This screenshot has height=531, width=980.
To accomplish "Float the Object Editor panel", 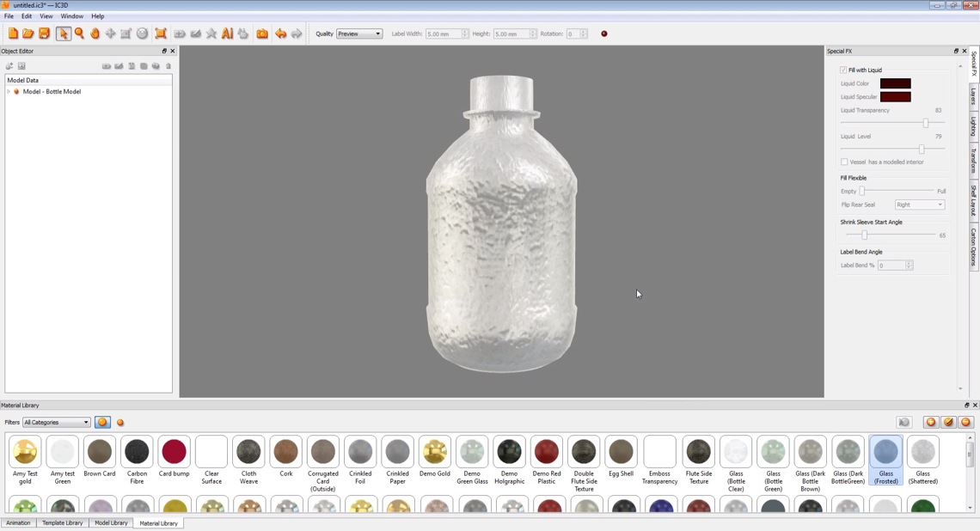I will pyautogui.click(x=164, y=52).
